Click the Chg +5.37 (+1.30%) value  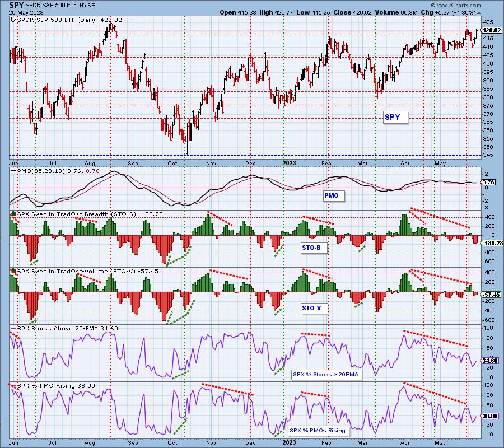point(448,12)
